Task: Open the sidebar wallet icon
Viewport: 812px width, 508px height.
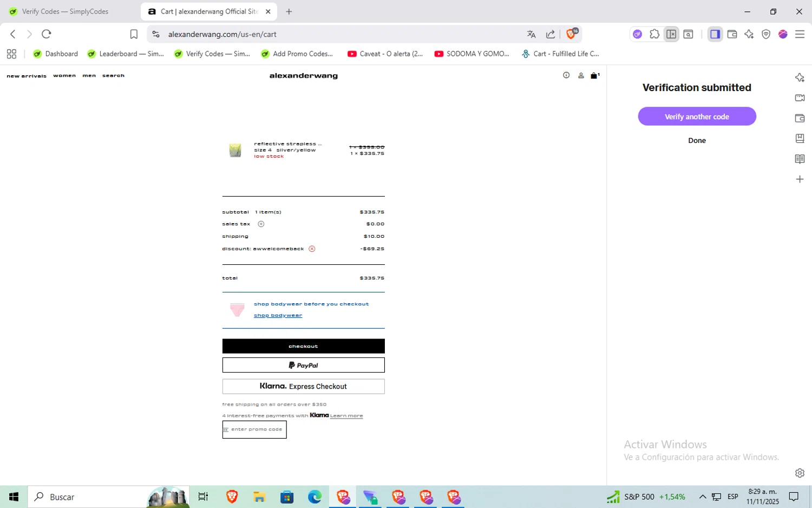Action: [800, 118]
